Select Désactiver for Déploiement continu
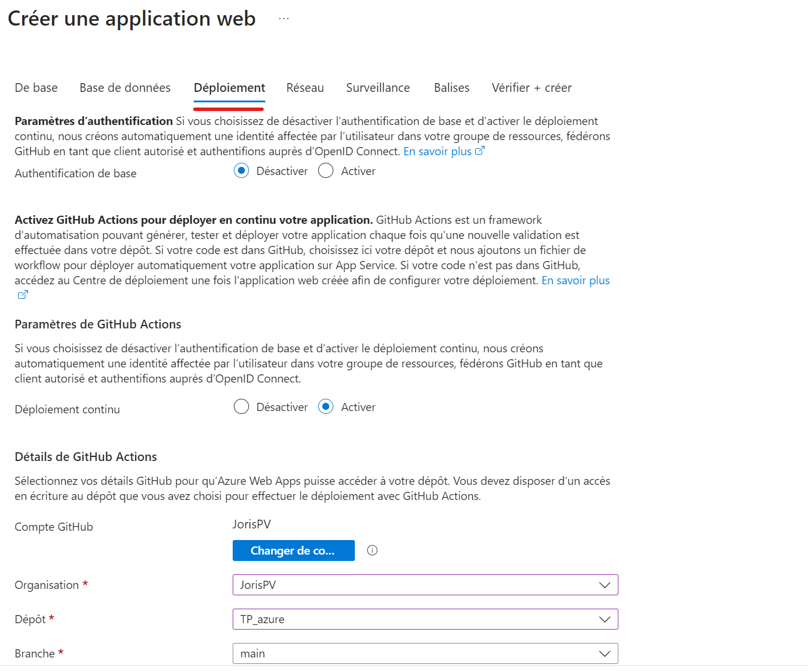This screenshot has width=808, height=672. [x=241, y=407]
